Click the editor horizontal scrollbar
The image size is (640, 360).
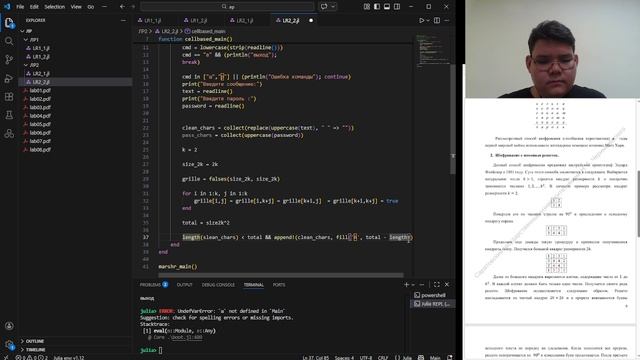[x=281, y=275]
